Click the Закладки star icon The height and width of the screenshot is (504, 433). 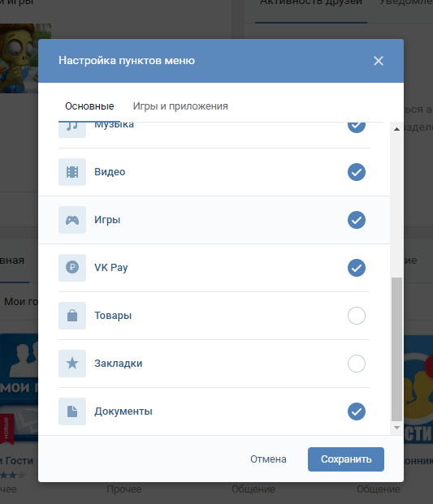pyautogui.click(x=72, y=364)
